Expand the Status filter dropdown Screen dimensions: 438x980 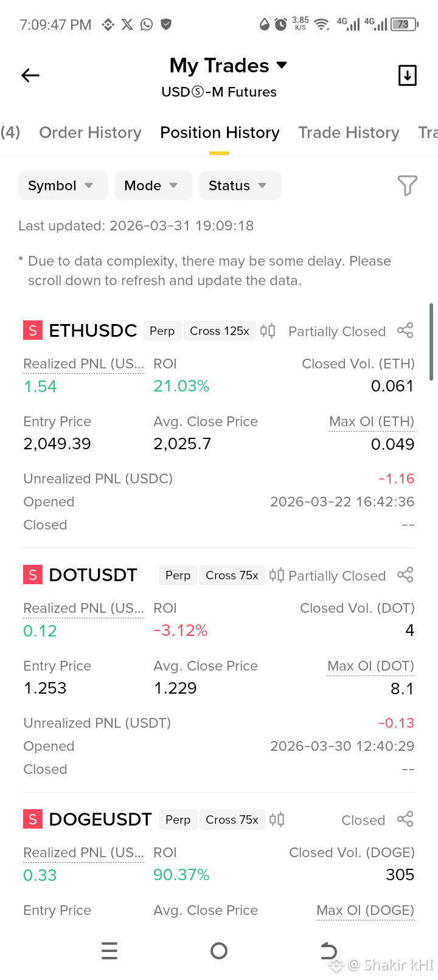click(240, 185)
